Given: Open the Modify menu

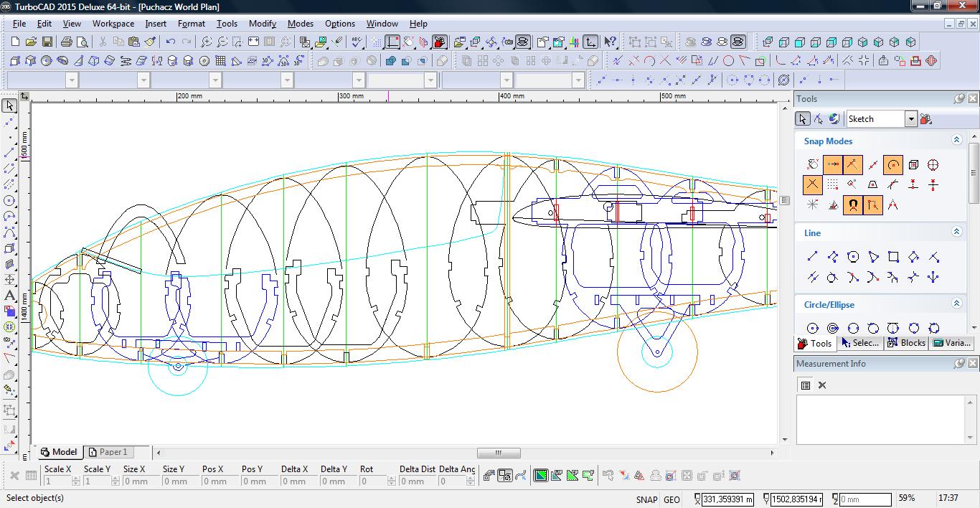Looking at the screenshot, I should [262, 24].
